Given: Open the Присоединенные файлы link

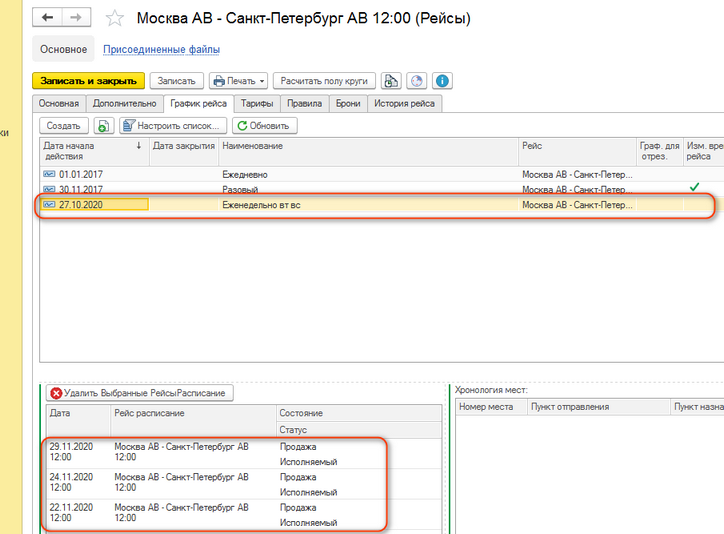Looking at the screenshot, I should (x=162, y=49).
